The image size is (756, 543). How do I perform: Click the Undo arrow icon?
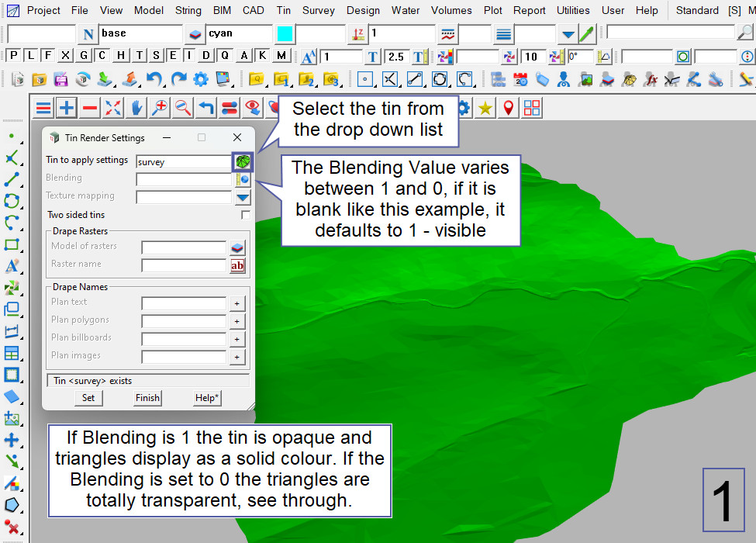point(154,79)
